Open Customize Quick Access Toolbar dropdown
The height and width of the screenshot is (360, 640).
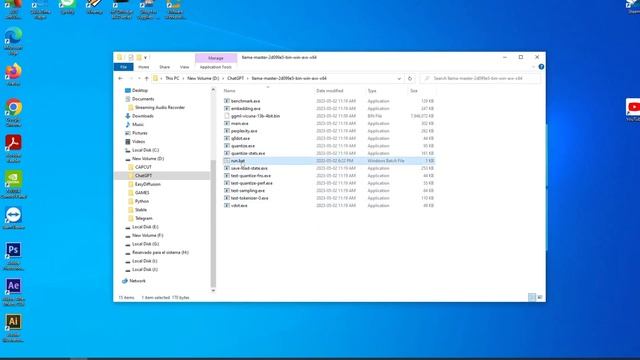(x=145, y=58)
